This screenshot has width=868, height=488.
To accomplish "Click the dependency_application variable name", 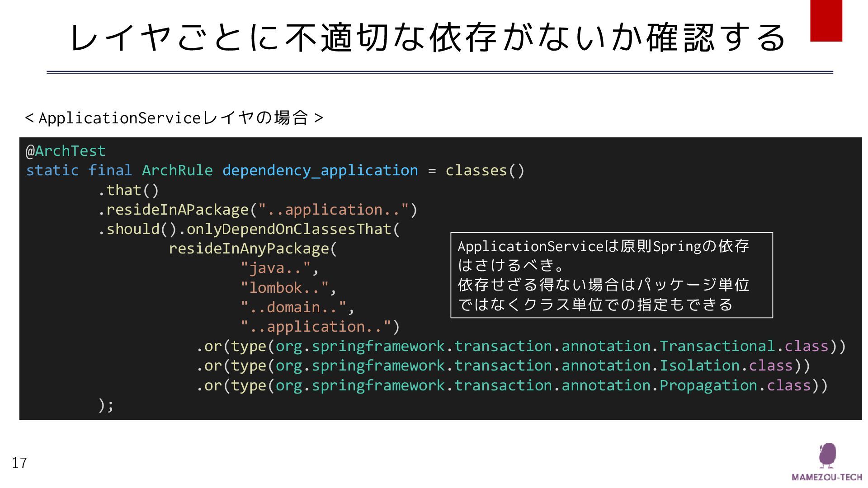I will 320,170.
